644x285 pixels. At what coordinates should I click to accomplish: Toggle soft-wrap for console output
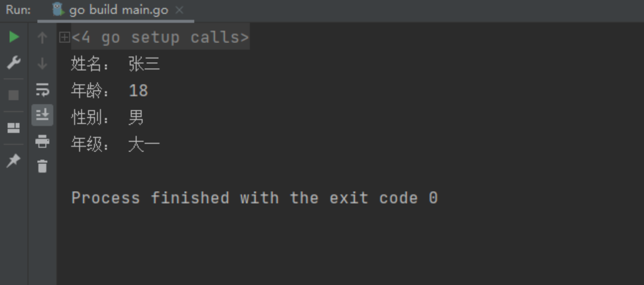tap(42, 89)
